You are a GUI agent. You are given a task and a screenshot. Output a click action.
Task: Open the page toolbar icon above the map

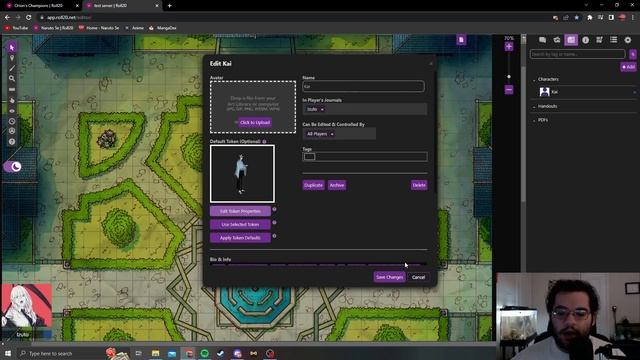[x=461, y=40]
